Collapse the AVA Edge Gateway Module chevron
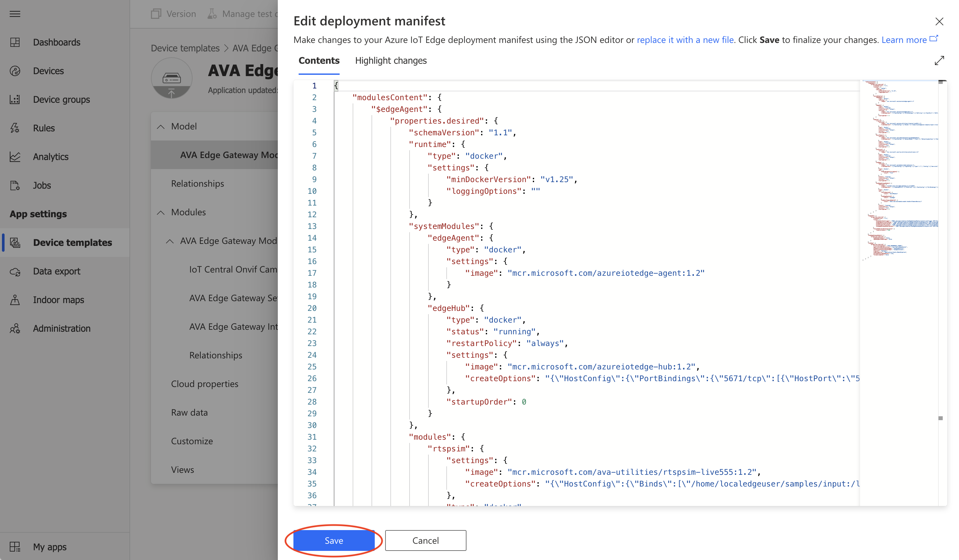The height and width of the screenshot is (560, 959). [x=170, y=241]
